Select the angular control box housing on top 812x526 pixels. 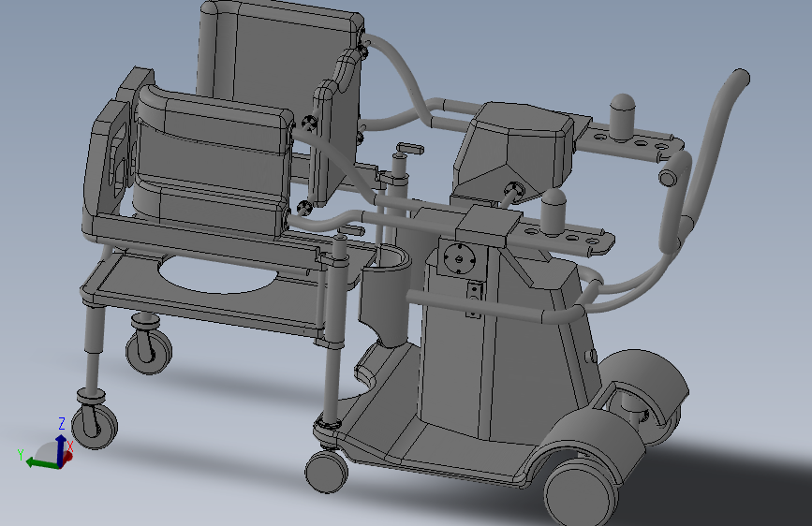tap(514, 149)
